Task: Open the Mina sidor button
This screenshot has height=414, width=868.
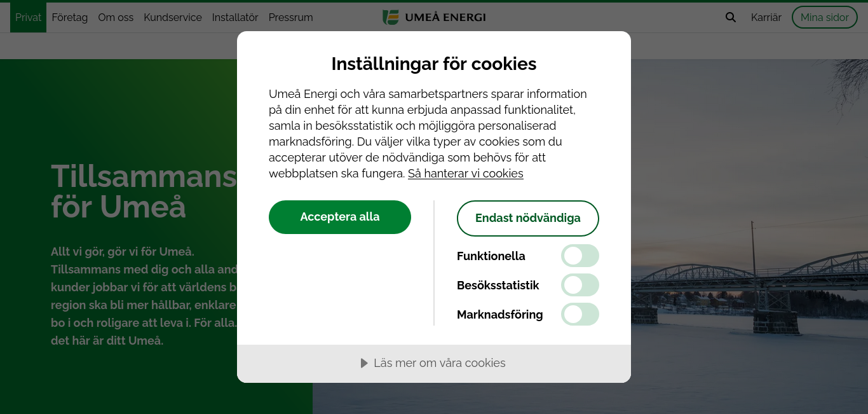Action: click(825, 18)
